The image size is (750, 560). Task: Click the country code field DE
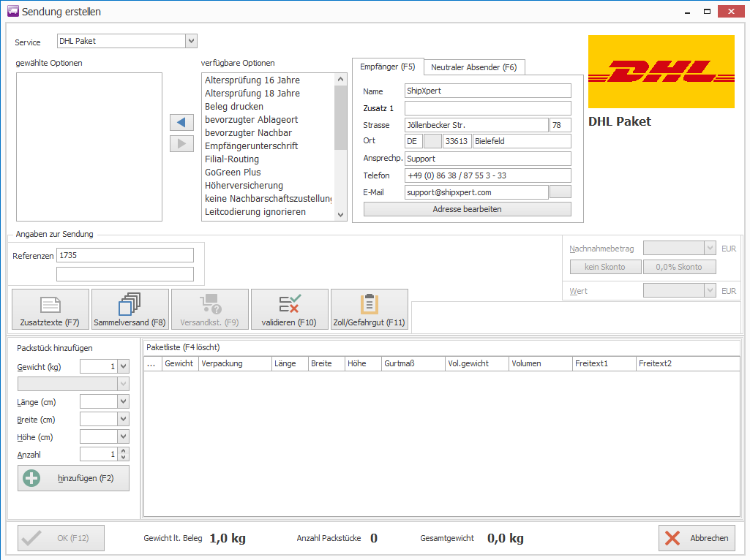pyautogui.click(x=413, y=141)
